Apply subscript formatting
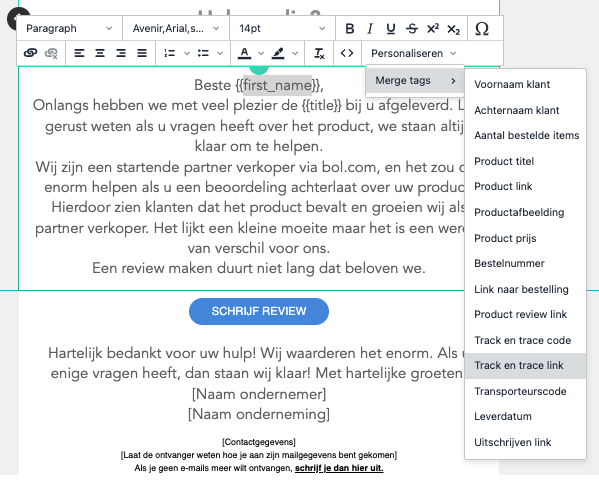The image size is (599, 483). tap(453, 29)
